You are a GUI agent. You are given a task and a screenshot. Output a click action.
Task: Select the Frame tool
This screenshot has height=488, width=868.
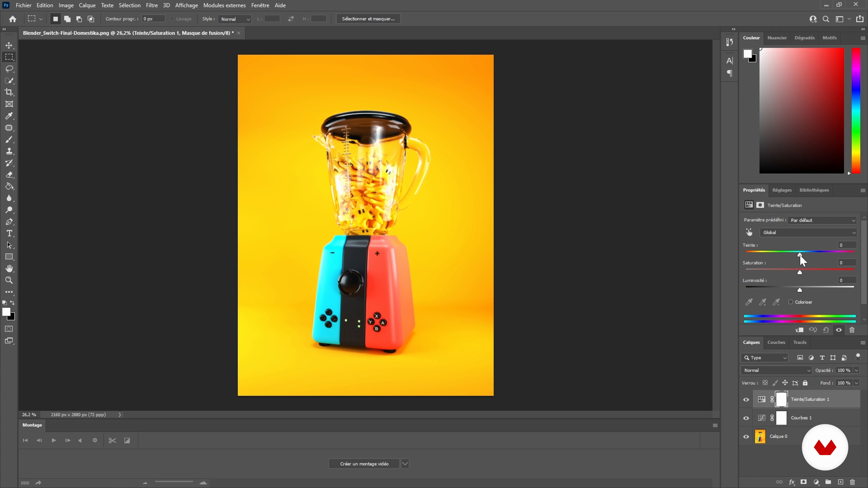pos(9,104)
